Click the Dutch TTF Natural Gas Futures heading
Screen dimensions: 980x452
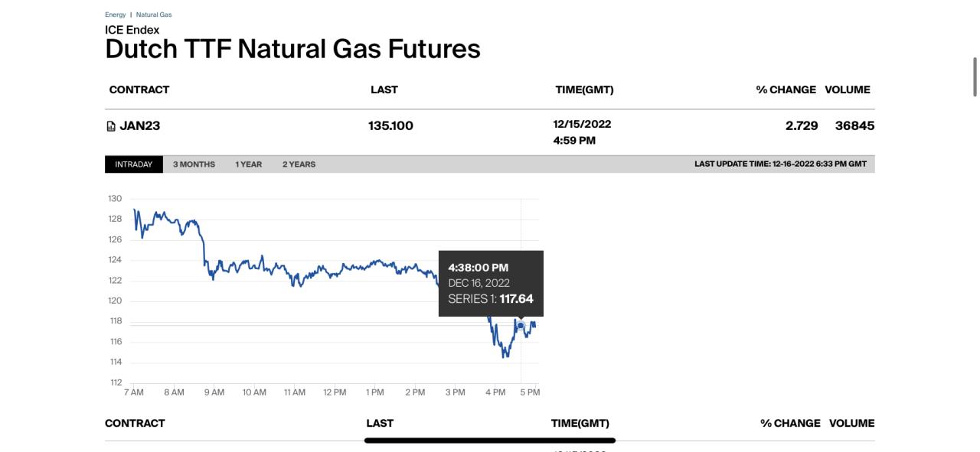click(292, 49)
